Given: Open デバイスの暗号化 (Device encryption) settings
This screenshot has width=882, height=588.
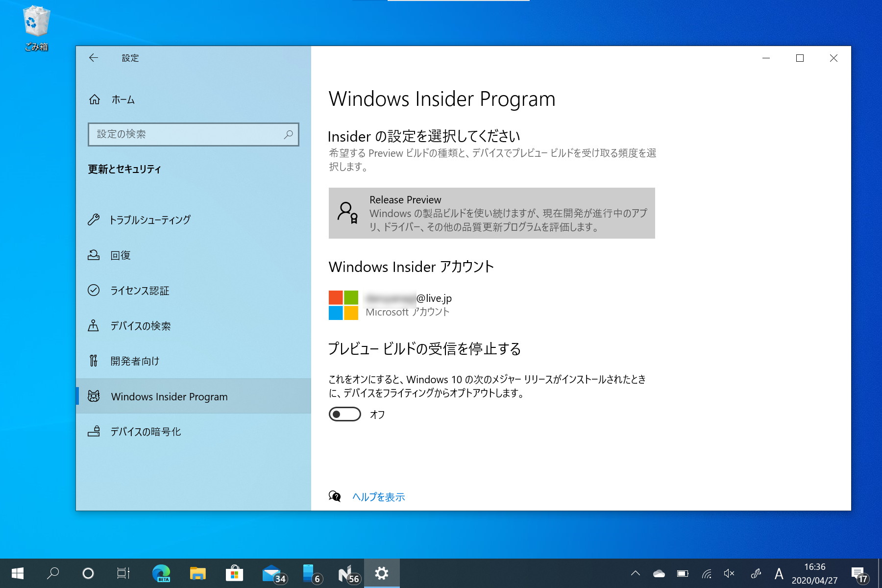Looking at the screenshot, I should point(145,431).
